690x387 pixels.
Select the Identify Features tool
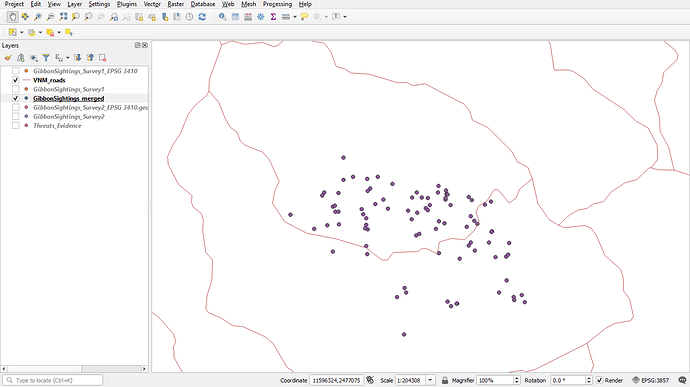pyautogui.click(x=223, y=17)
